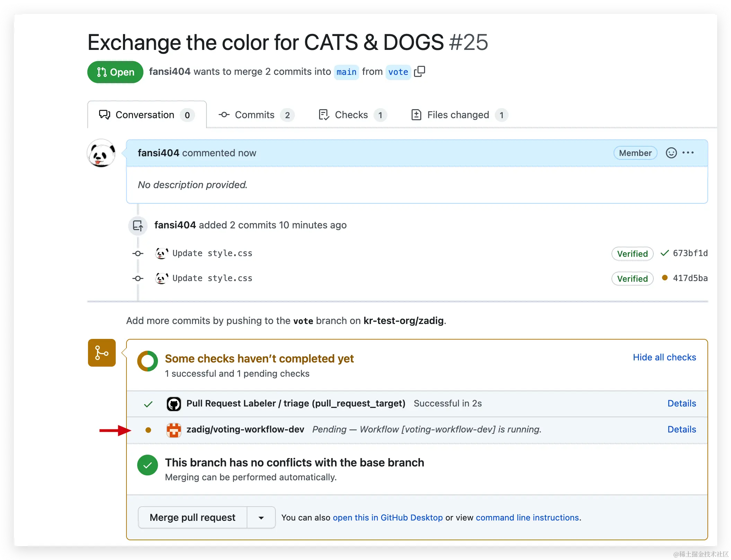The width and height of the screenshot is (731, 560).
Task: Click pending yellow dot beside commit 417d5ba
Action: click(664, 278)
